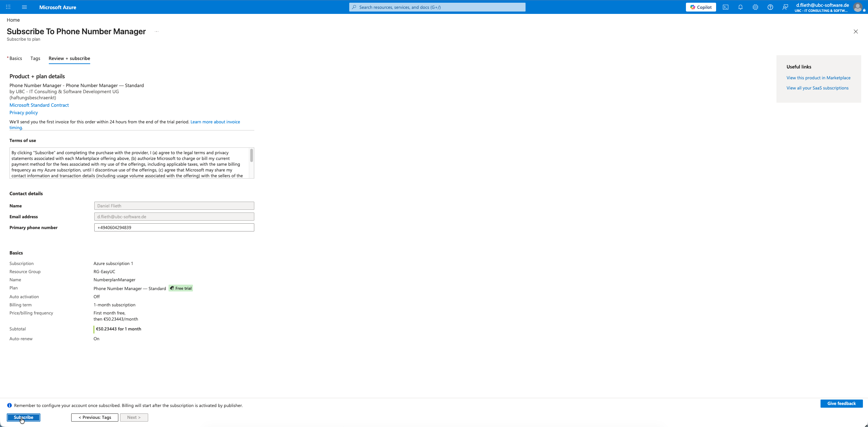
Task: Launch Cloud Shell from the top bar
Action: (726, 7)
